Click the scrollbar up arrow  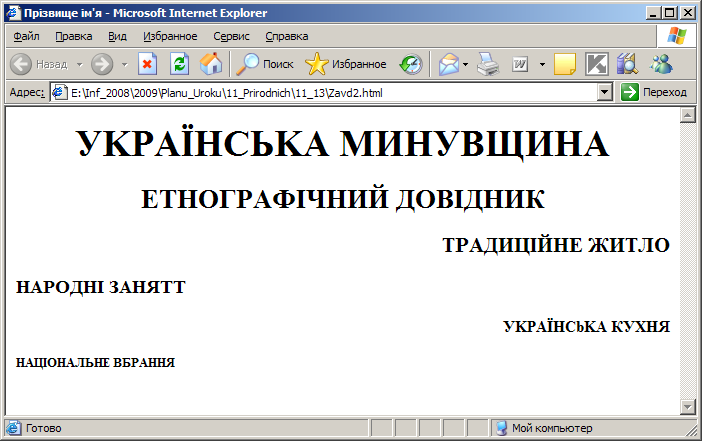tap(688, 115)
